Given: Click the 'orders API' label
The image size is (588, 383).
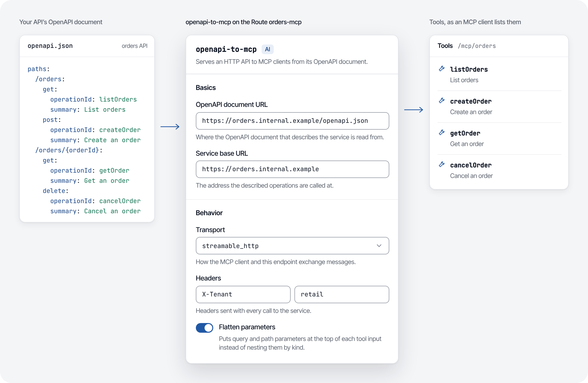Looking at the screenshot, I should pyautogui.click(x=134, y=46).
